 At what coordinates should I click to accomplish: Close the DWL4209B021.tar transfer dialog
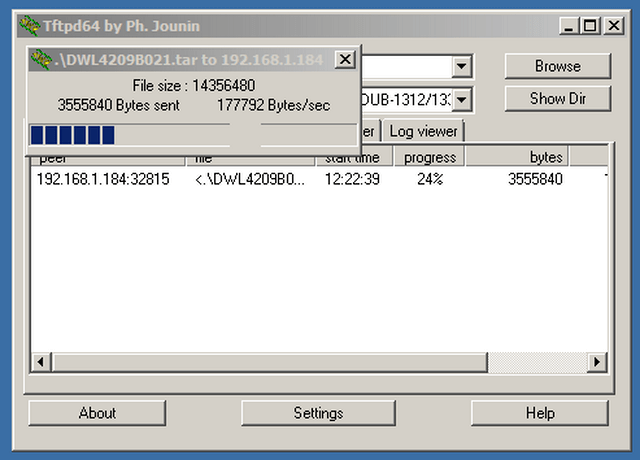pos(345,60)
